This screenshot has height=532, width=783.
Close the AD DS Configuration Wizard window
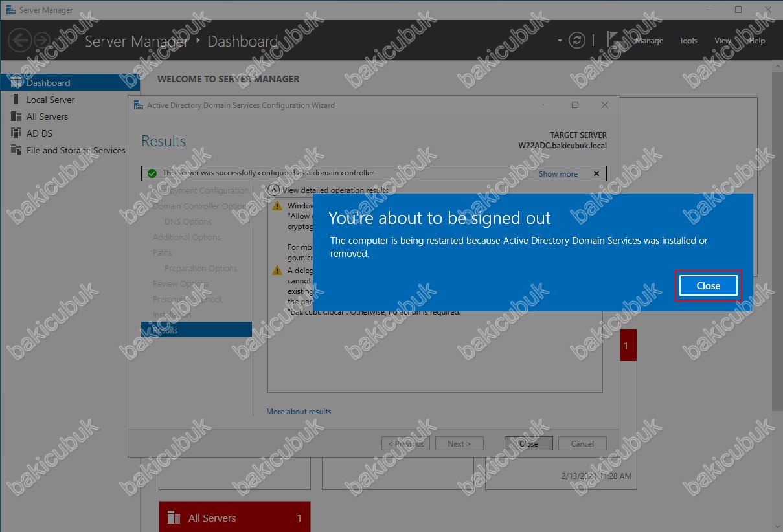point(605,105)
